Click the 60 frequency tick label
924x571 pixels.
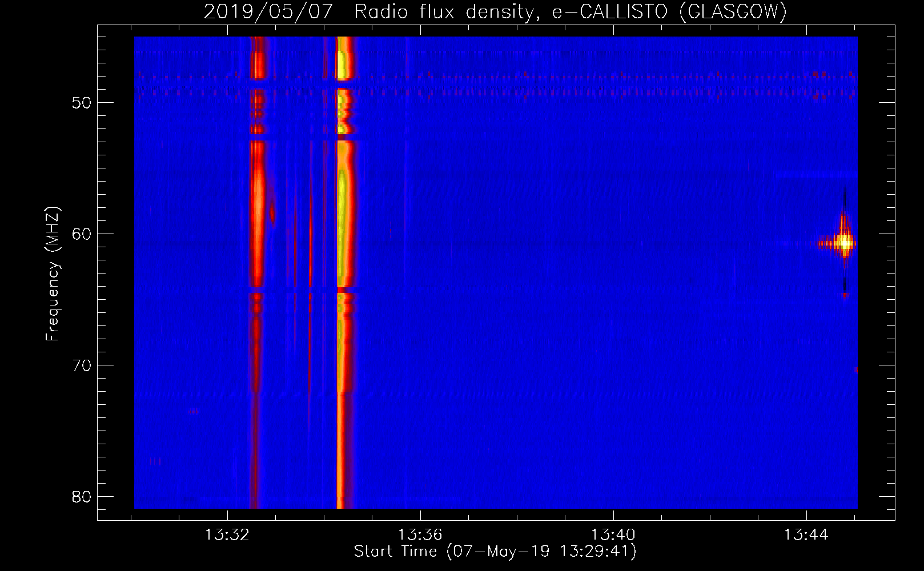(x=82, y=234)
